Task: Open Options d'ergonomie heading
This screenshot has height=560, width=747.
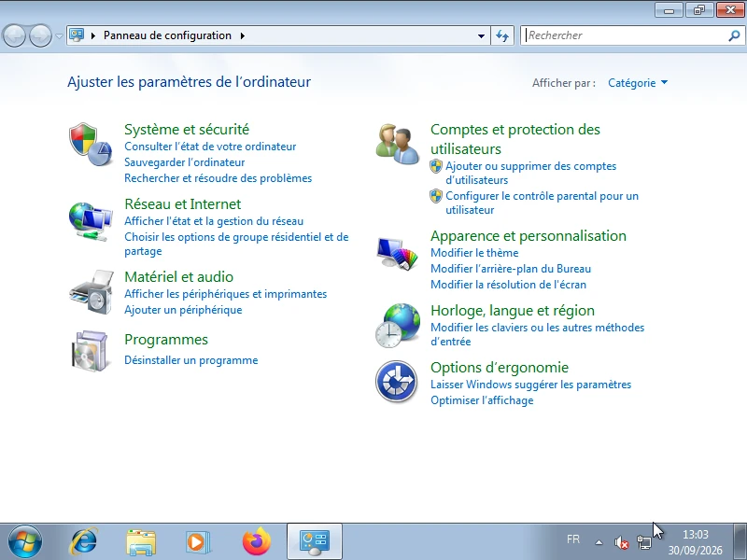Action: 500,368
